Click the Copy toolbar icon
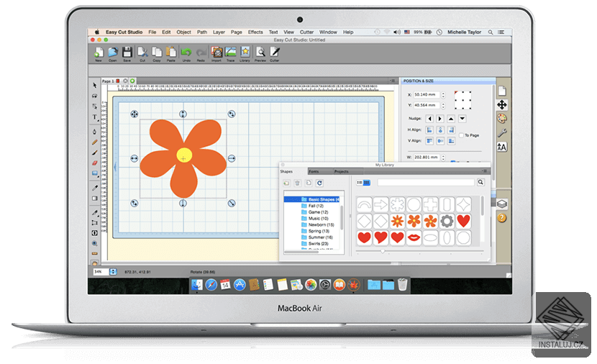This screenshot has height=364, width=597. (157, 53)
